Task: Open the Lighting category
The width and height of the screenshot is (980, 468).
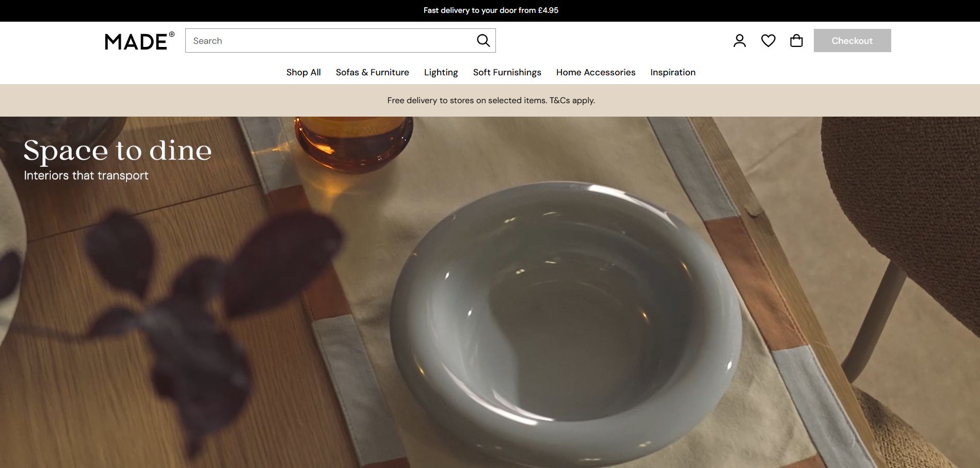Action: tap(440, 72)
